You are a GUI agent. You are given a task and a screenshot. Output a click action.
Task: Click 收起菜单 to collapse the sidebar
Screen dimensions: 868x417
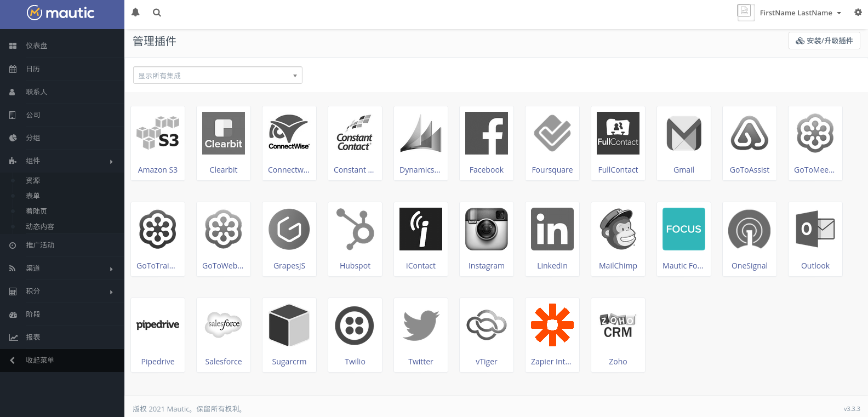[40, 361]
